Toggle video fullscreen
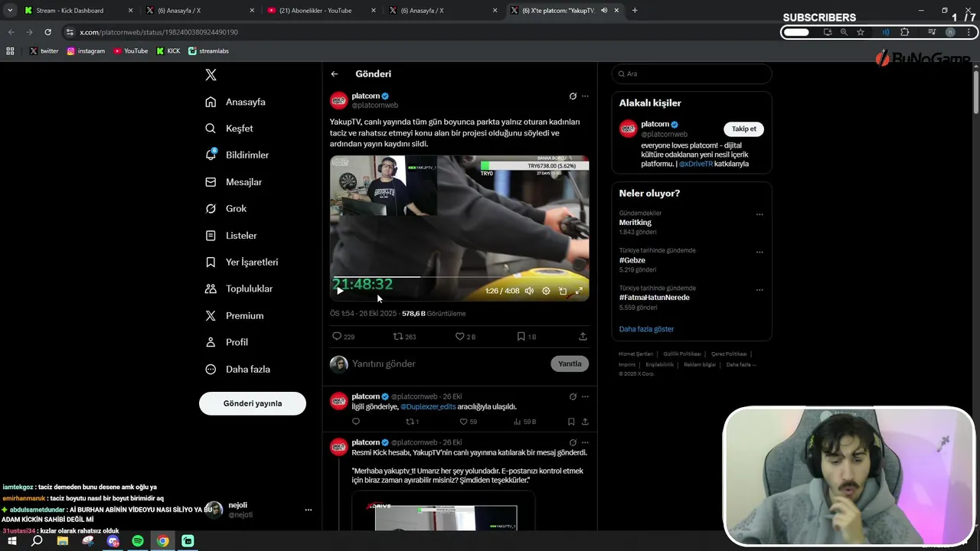The width and height of the screenshot is (980, 551). pos(579,291)
